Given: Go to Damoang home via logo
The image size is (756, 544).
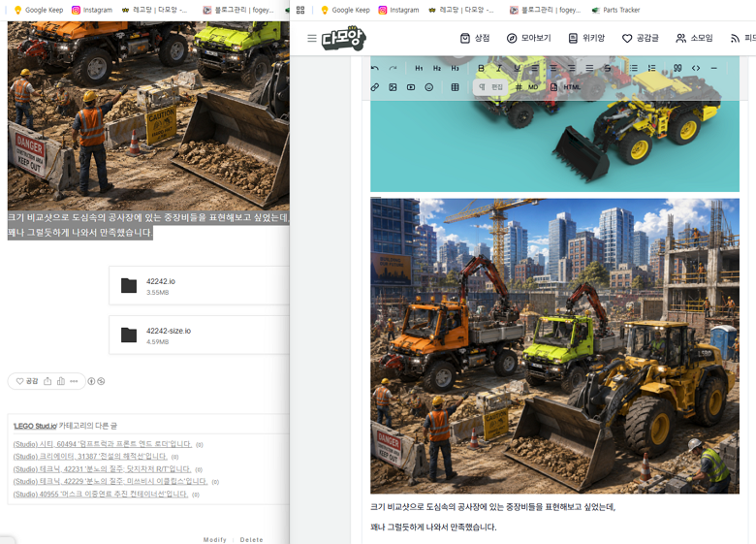Looking at the screenshot, I should pos(344,38).
